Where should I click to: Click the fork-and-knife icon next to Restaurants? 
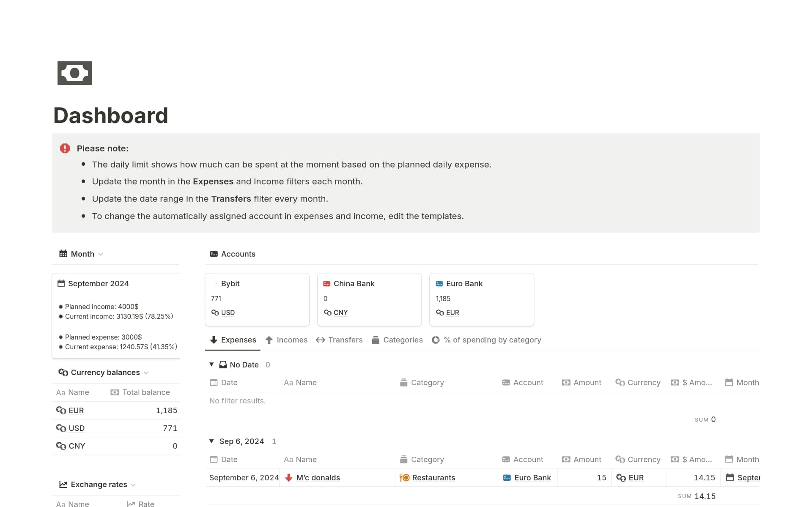[x=404, y=477]
